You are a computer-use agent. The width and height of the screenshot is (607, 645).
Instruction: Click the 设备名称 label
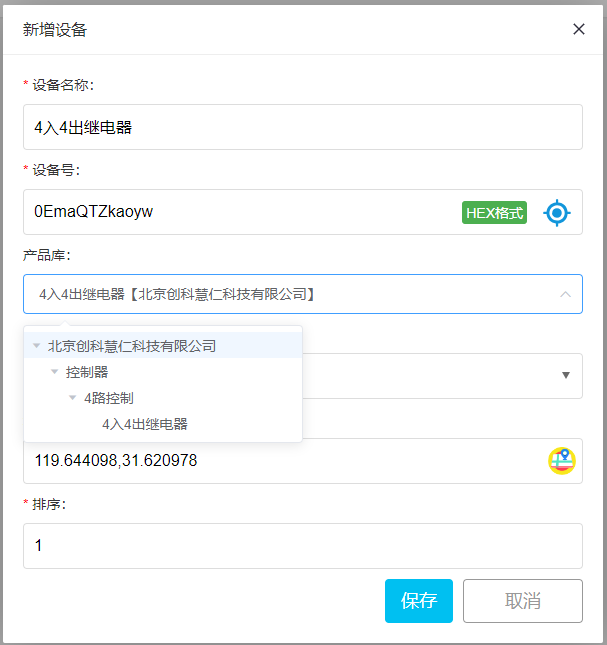click(x=63, y=85)
